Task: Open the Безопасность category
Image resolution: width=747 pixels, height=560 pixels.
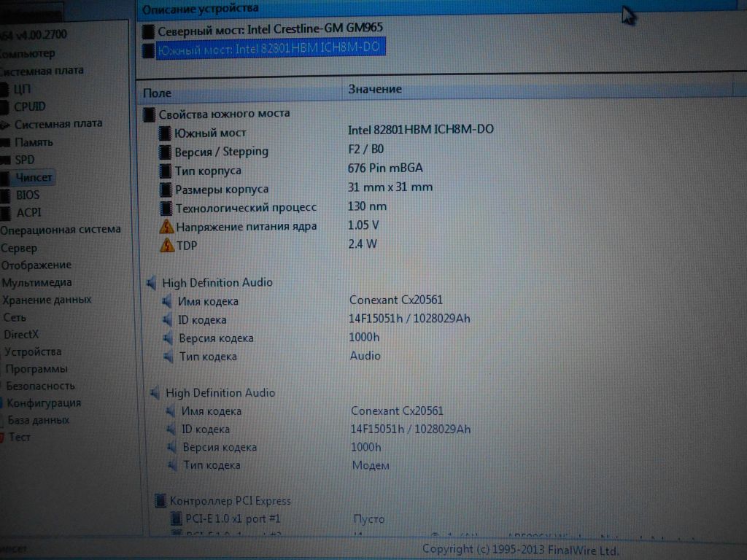Action: [x=41, y=386]
